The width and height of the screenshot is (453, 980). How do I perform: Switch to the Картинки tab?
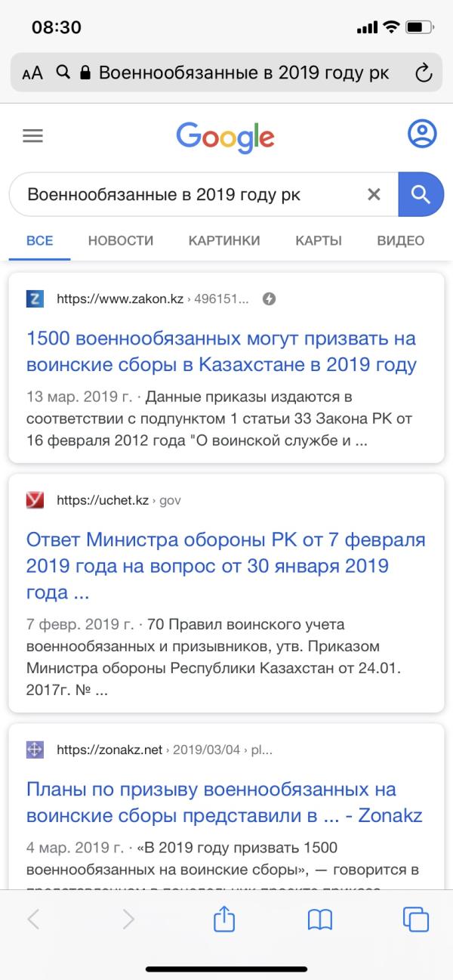click(224, 240)
